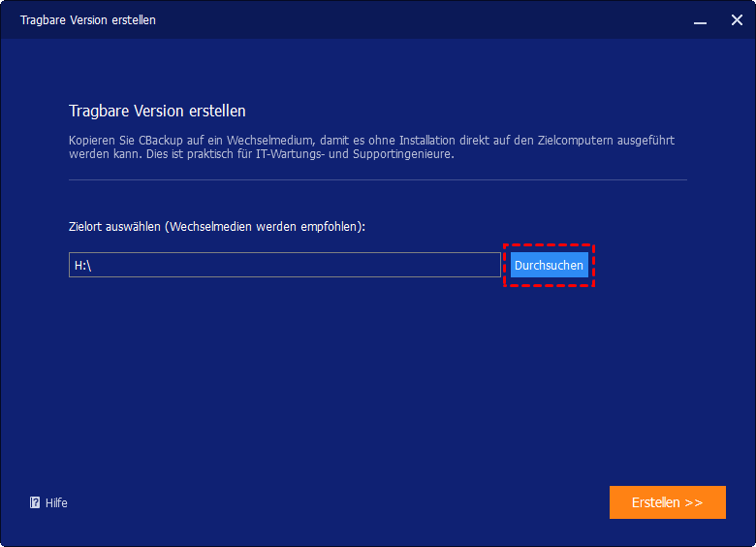The width and height of the screenshot is (756, 547).
Task: Open the Hilfe link
Action: (x=56, y=502)
